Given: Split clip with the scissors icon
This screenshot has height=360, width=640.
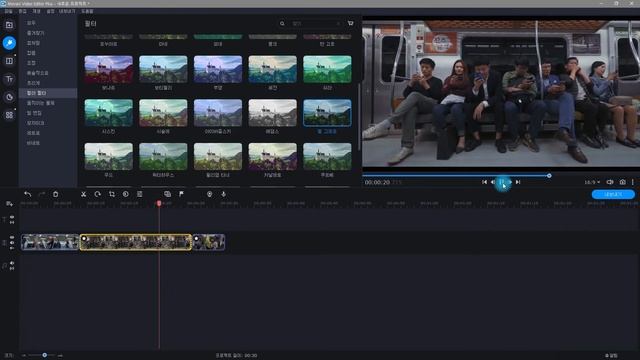Looking at the screenshot, I should coord(83,194).
